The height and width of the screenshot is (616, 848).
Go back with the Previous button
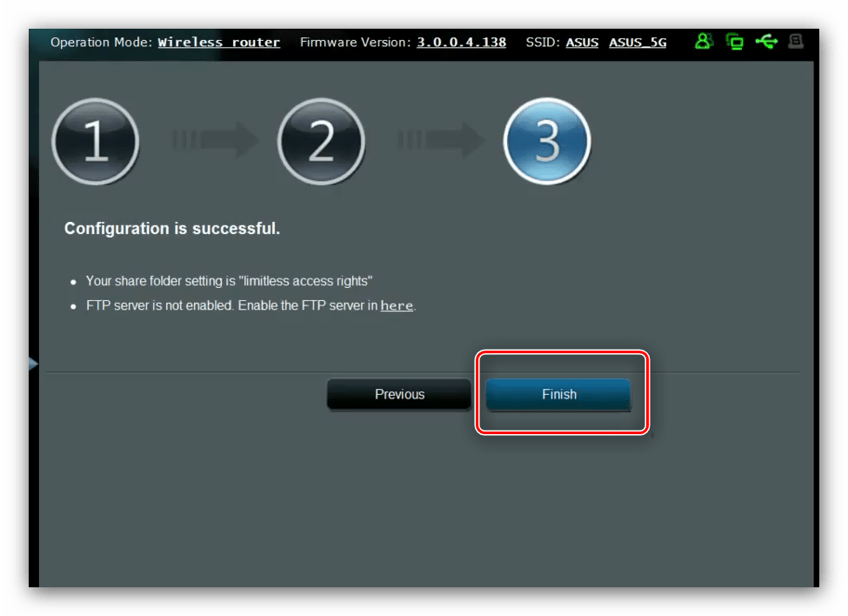pos(399,394)
